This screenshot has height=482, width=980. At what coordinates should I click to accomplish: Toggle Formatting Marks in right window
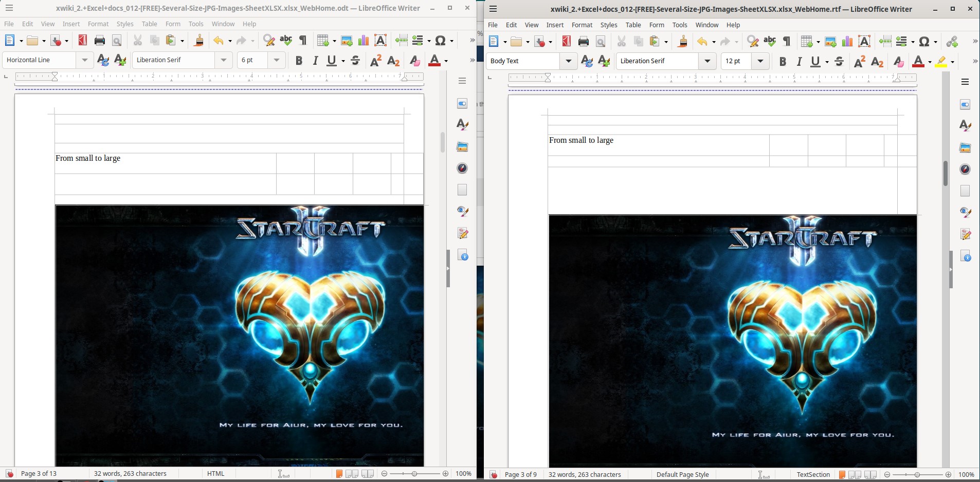(787, 42)
